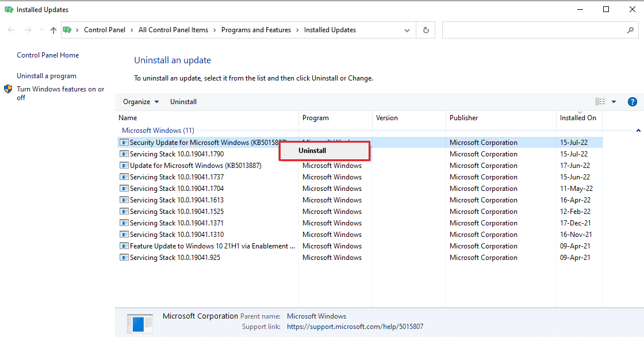Open the Organize dropdown menu
The height and width of the screenshot is (337, 644).
pos(141,102)
